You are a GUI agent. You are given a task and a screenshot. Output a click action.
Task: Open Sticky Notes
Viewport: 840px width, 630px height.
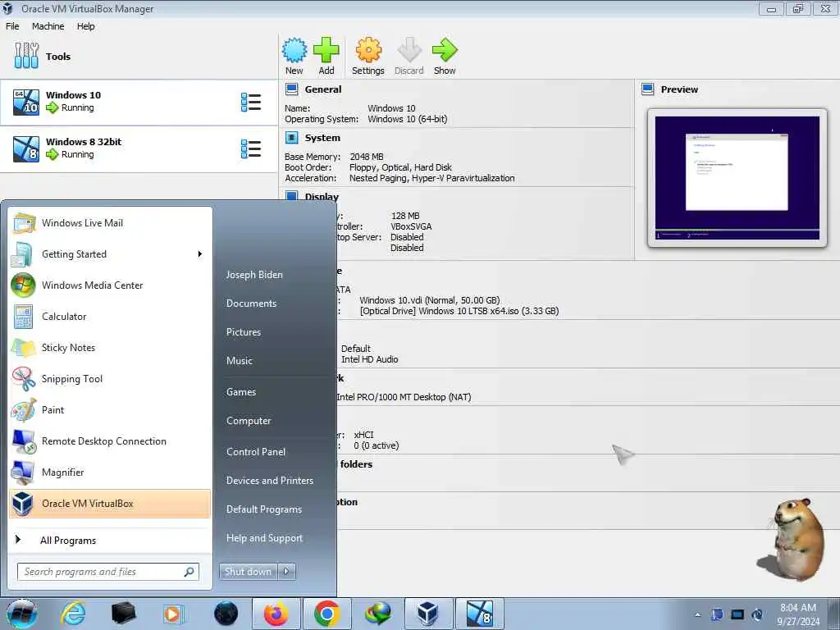click(111, 347)
